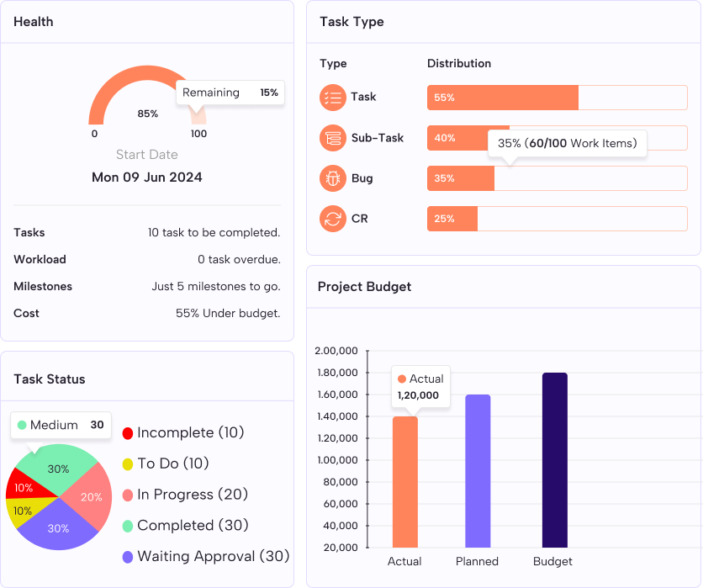
Task: Click the dark navy Budget bar
Action: click(554, 461)
